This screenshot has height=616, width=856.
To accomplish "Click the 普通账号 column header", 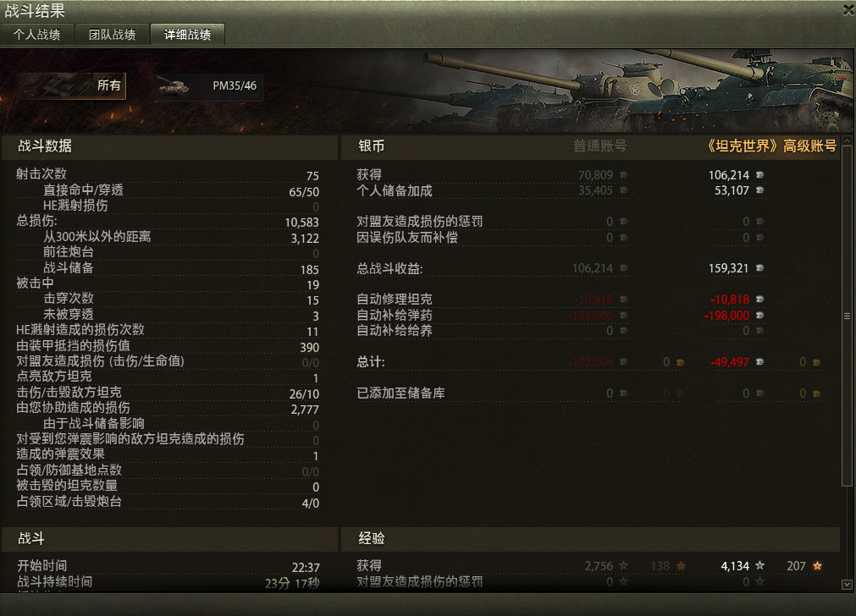I will (599, 146).
